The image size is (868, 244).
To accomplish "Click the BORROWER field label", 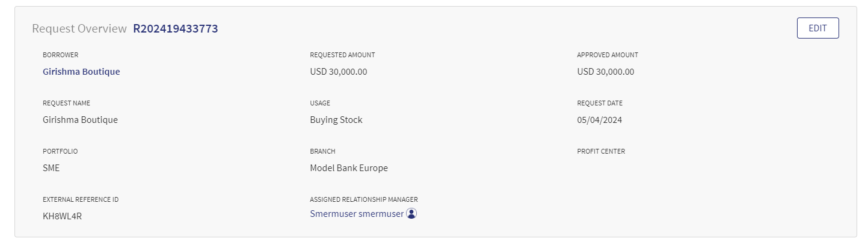I will tap(60, 55).
